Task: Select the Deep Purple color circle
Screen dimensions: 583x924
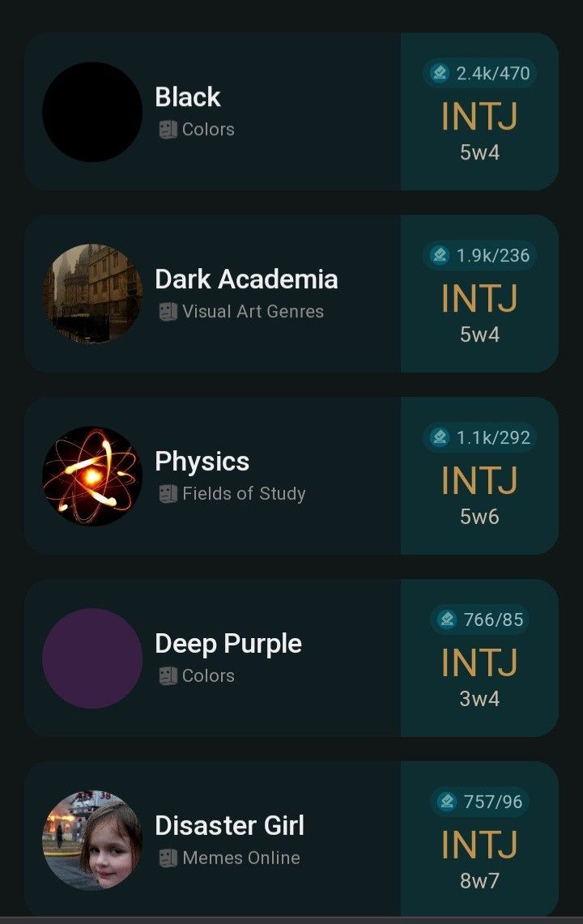Action: [x=92, y=658]
